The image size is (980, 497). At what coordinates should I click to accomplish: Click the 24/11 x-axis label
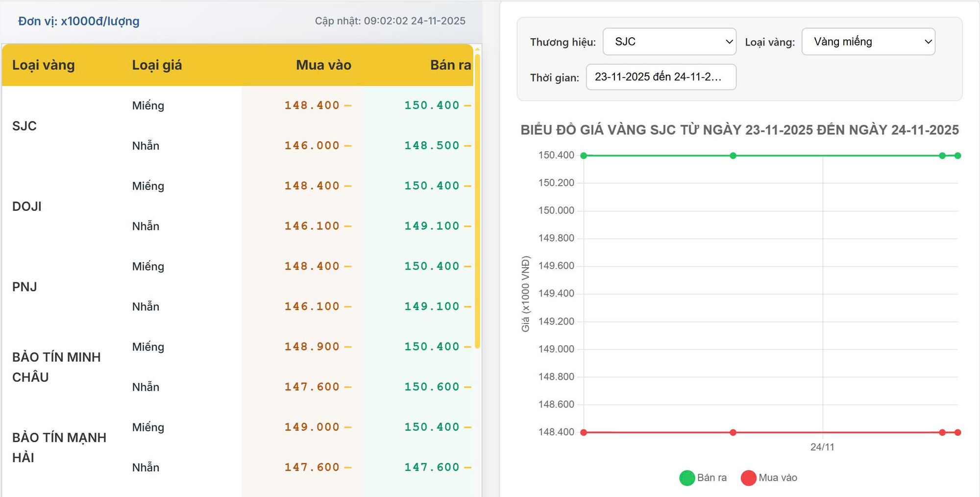click(822, 447)
